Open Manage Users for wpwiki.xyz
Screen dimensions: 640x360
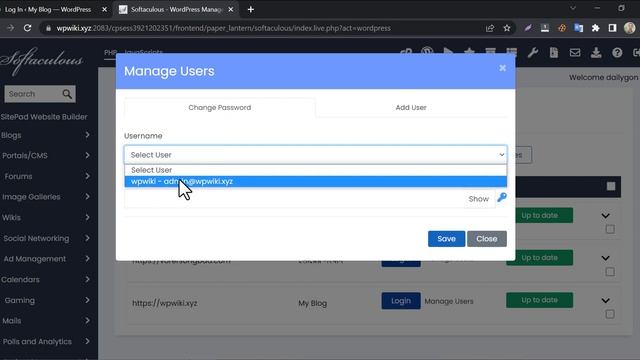tap(449, 301)
